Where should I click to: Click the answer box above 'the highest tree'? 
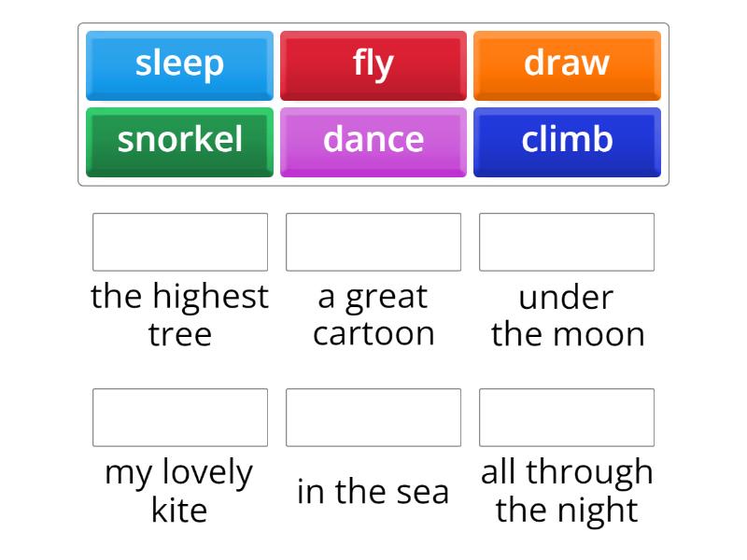180,242
